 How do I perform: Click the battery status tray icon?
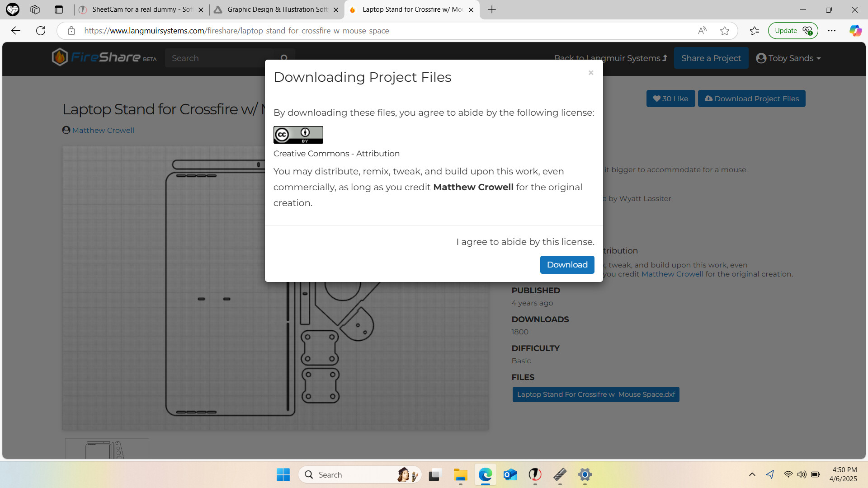816,474
